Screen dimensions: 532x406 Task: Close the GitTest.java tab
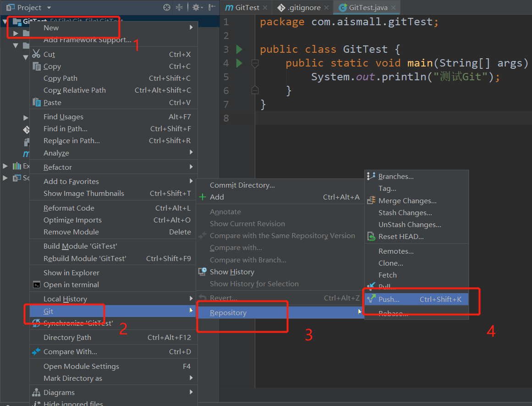click(393, 7)
